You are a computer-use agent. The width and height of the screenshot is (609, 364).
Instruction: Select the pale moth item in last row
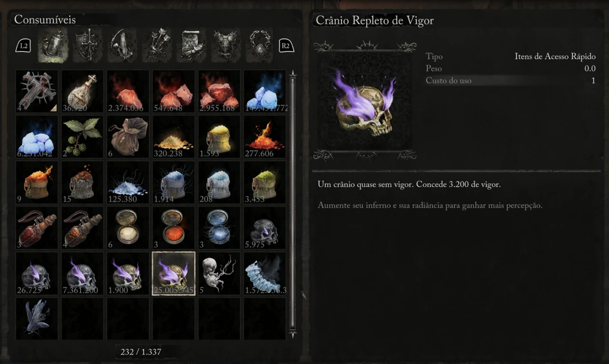coord(37,319)
